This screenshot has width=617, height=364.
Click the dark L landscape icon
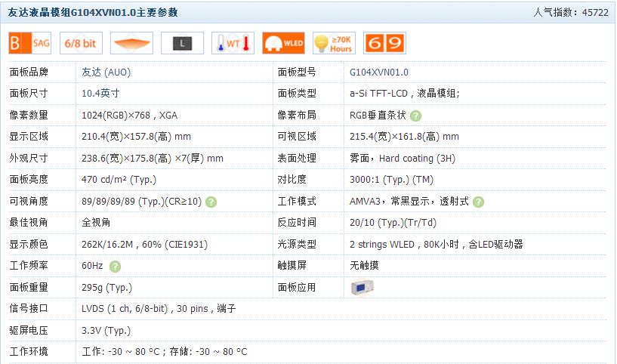click(182, 43)
